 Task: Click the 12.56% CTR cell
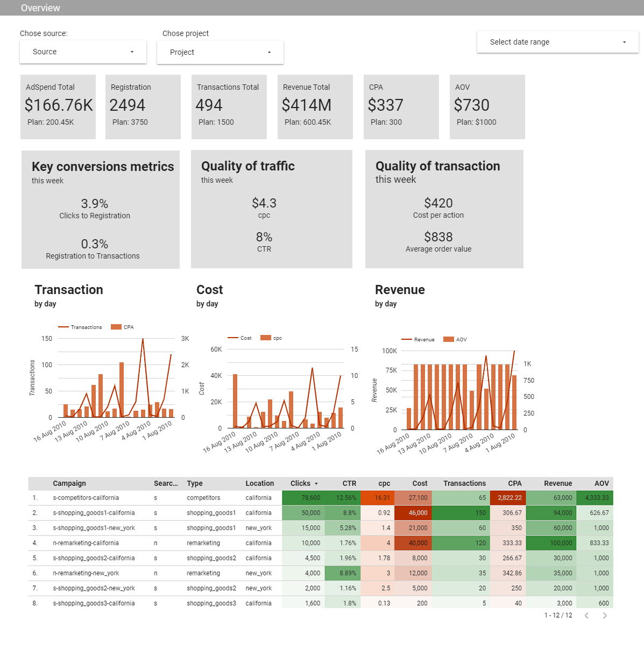[342, 498]
